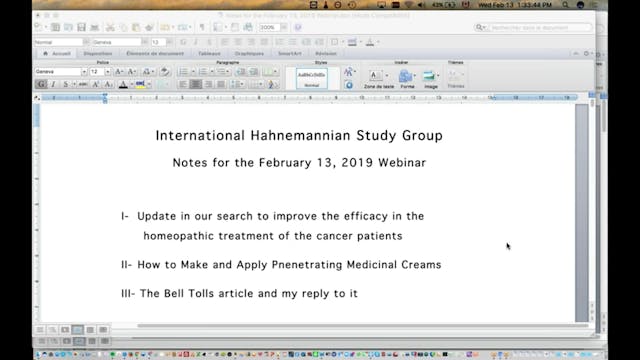Viewport: 640px width, 360px height.
Task: Toggle abc strikethrough formatting
Action: coord(83,84)
